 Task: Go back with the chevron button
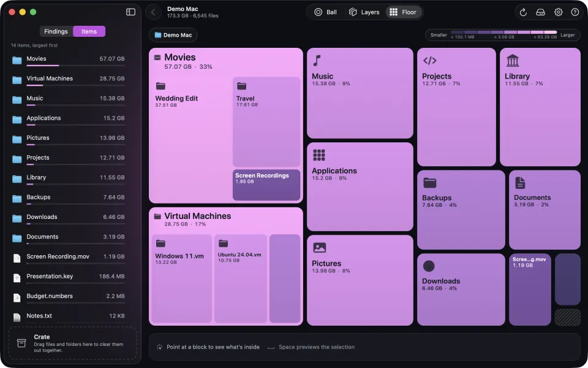(153, 12)
